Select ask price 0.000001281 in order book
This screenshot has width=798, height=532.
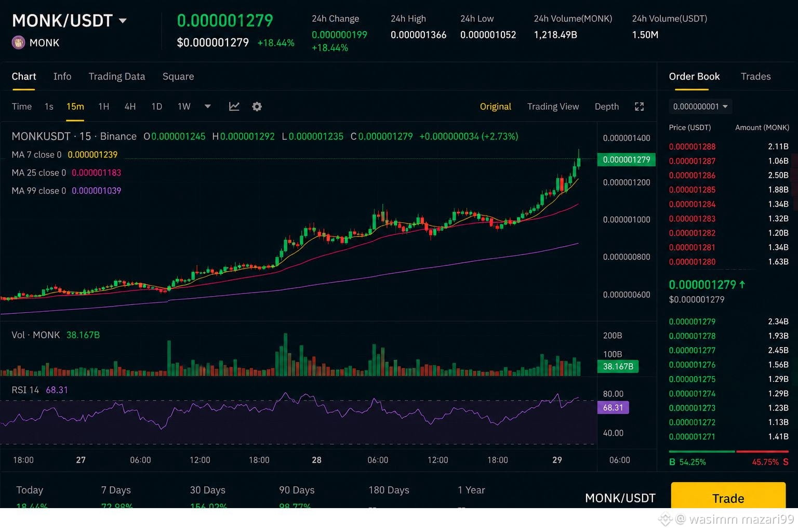pos(692,247)
